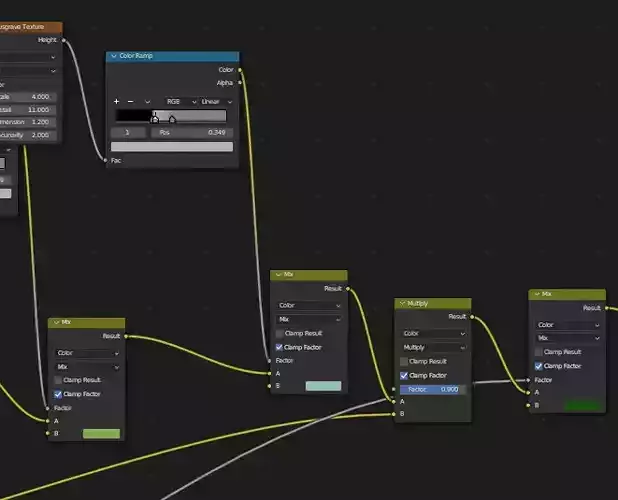Click the Multiply node A socket
The width and height of the screenshot is (618, 500).
pos(393,402)
